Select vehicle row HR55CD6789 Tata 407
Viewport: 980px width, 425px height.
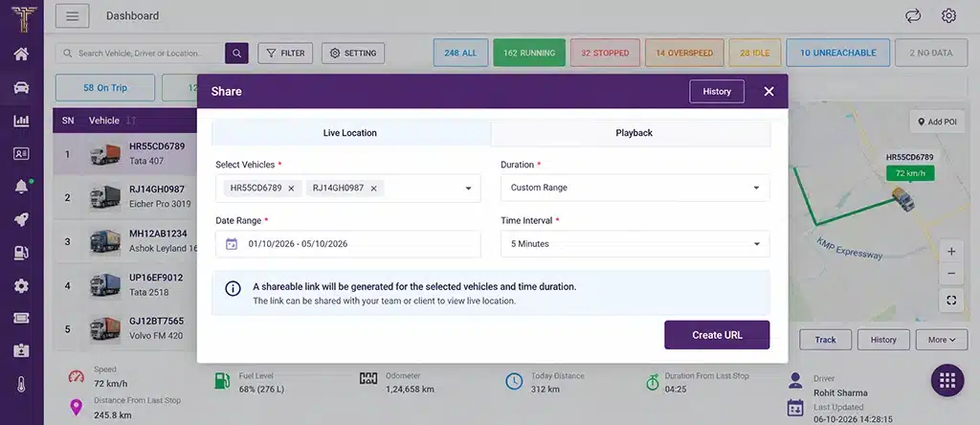(125, 153)
